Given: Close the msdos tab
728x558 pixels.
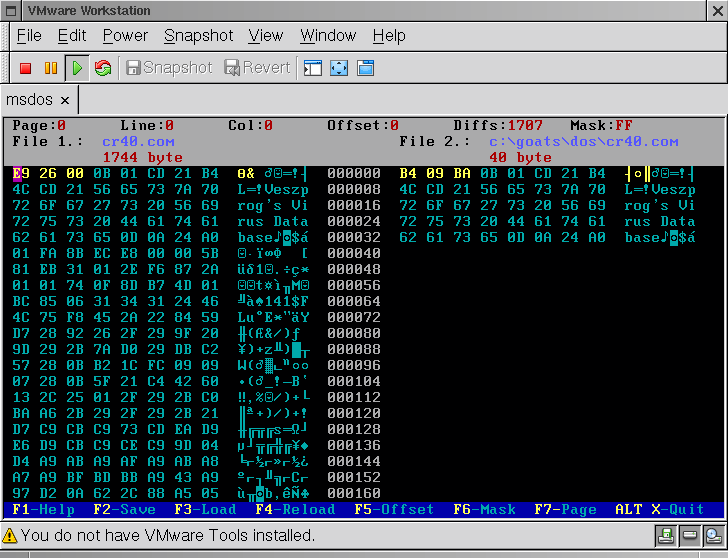Looking at the screenshot, I should (65, 100).
